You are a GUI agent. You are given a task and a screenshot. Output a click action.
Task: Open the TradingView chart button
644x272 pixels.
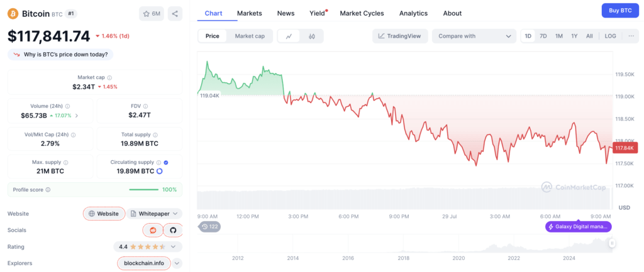click(x=400, y=36)
